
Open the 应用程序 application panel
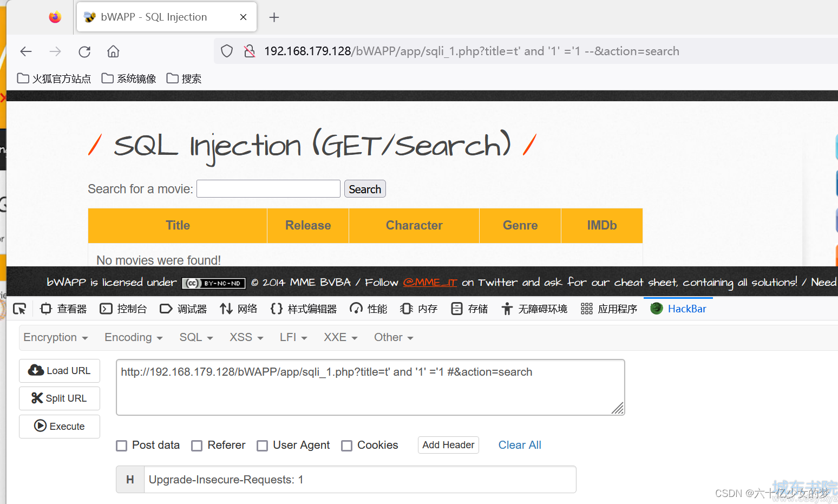click(609, 309)
